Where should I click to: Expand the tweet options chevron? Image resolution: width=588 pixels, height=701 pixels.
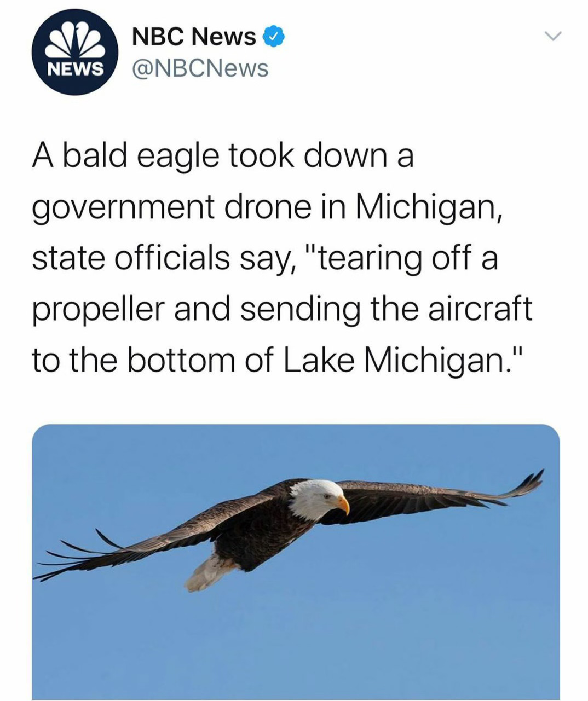(554, 36)
